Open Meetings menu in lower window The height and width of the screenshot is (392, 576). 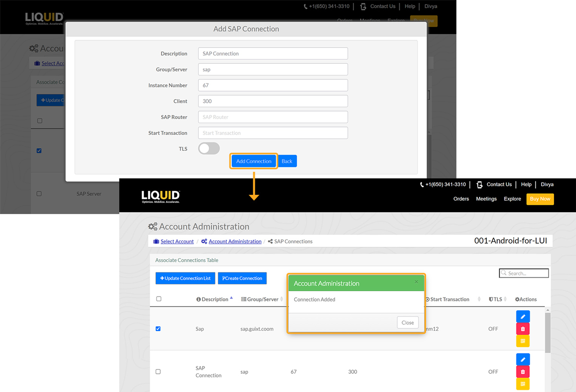pos(486,199)
